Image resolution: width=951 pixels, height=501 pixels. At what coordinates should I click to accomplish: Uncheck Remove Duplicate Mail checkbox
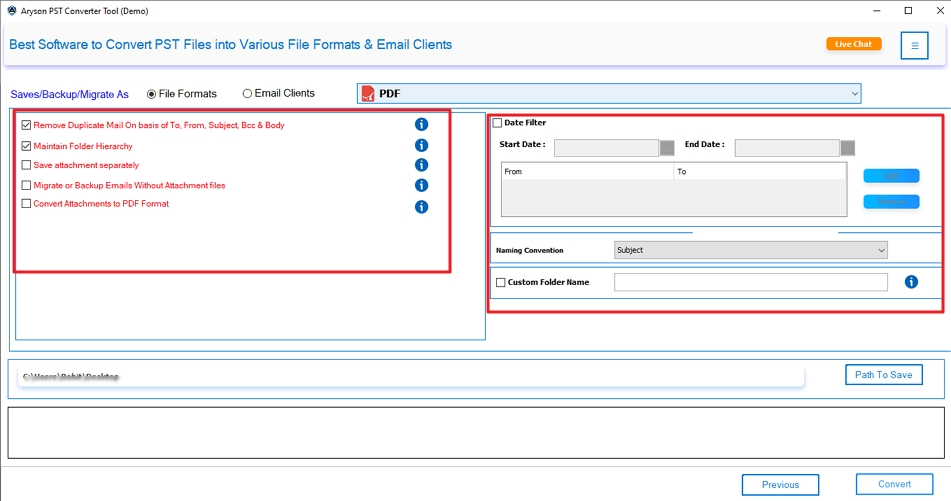pyautogui.click(x=26, y=125)
